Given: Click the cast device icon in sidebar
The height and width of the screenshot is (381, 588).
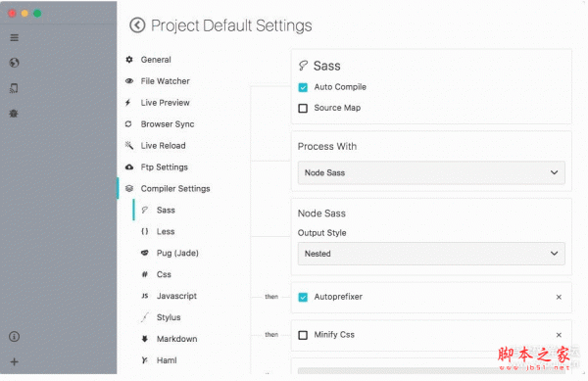Looking at the screenshot, I should click(x=14, y=88).
